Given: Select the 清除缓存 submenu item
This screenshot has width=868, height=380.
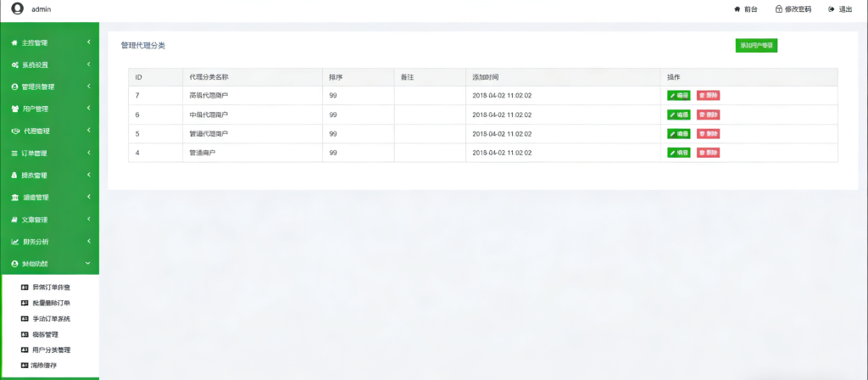Looking at the screenshot, I should (x=45, y=366).
